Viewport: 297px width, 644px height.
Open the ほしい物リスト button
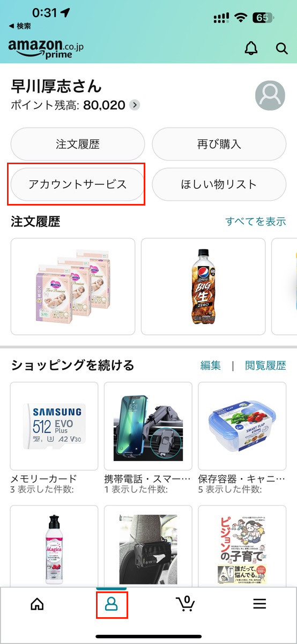[x=219, y=185]
